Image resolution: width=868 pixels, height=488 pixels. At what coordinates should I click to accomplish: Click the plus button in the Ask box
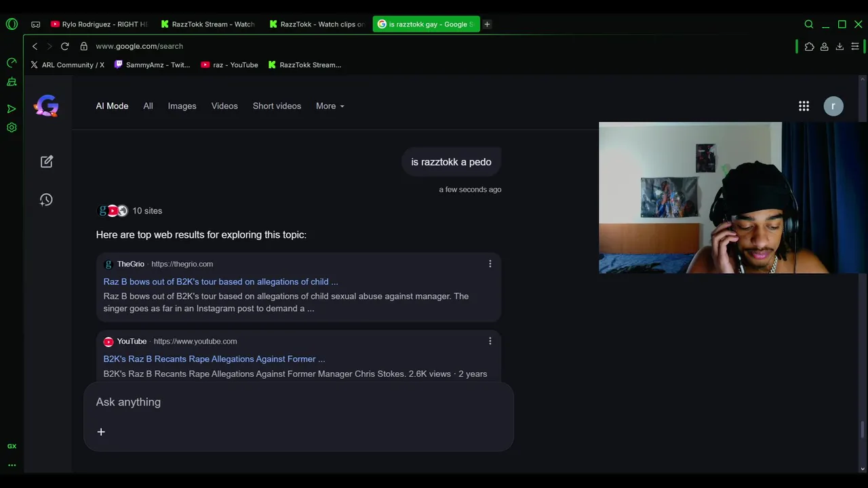coord(101,432)
